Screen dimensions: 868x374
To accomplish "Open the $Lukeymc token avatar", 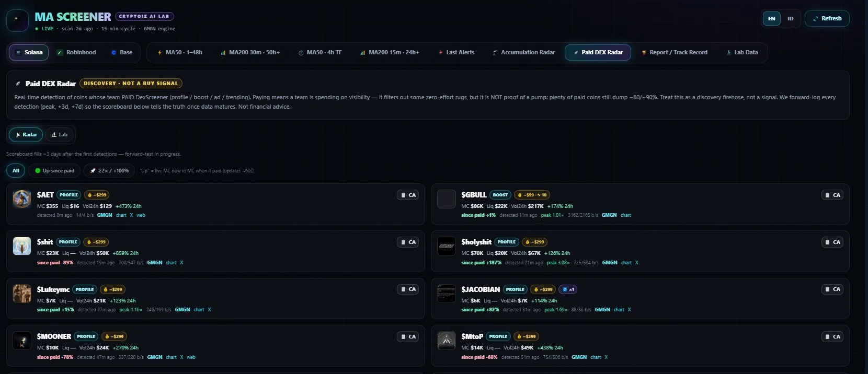I will coord(22,294).
